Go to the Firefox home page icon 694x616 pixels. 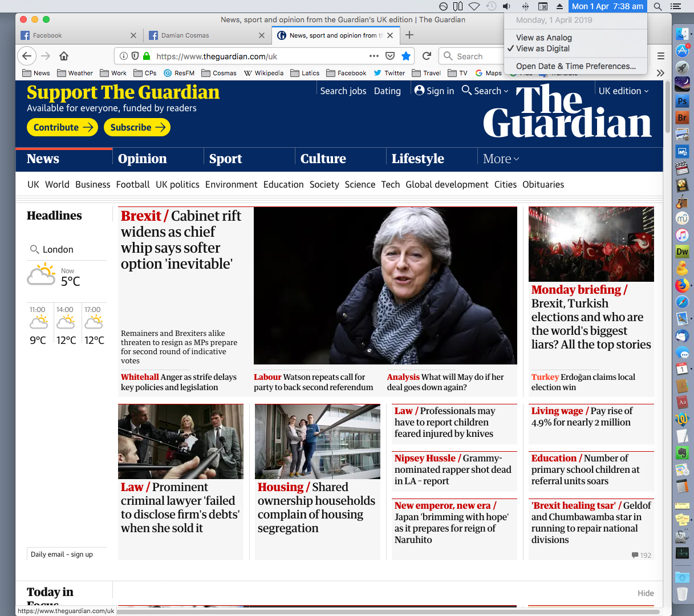(x=64, y=56)
